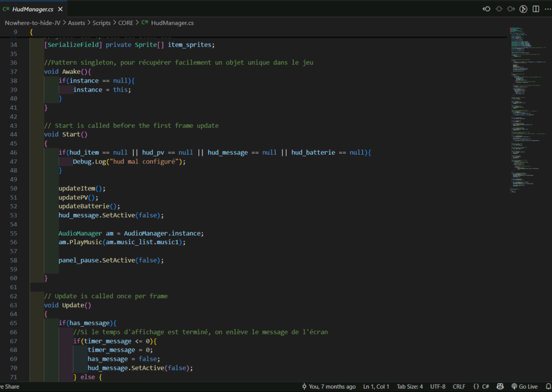
Task: Start the Go Live server
Action: pyautogui.click(x=526, y=386)
